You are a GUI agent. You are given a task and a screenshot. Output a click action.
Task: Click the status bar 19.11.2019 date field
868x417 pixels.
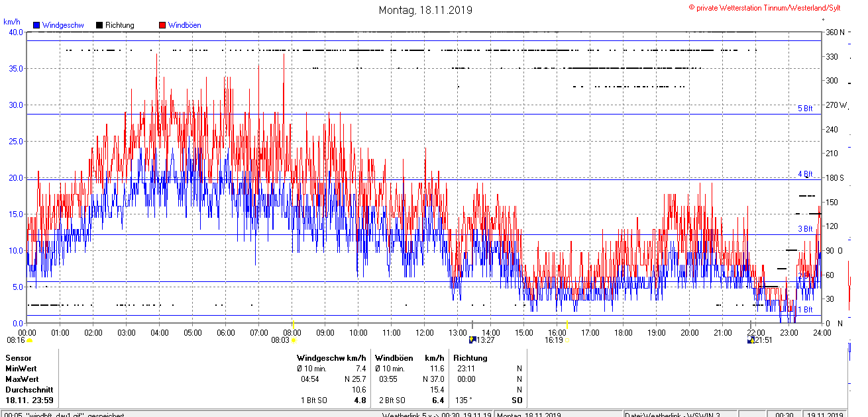[824, 414]
